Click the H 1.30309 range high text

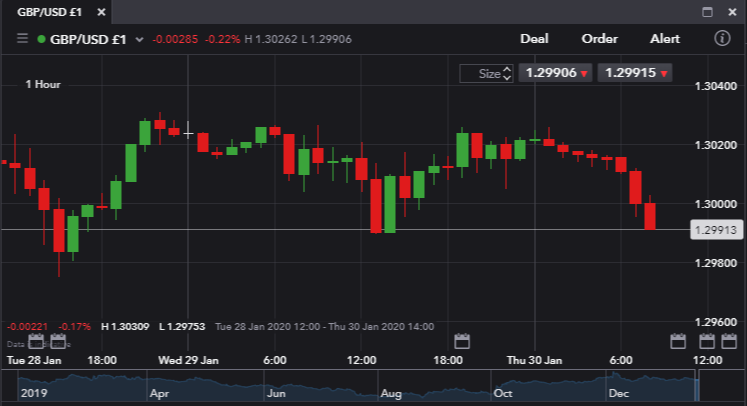click(125, 327)
